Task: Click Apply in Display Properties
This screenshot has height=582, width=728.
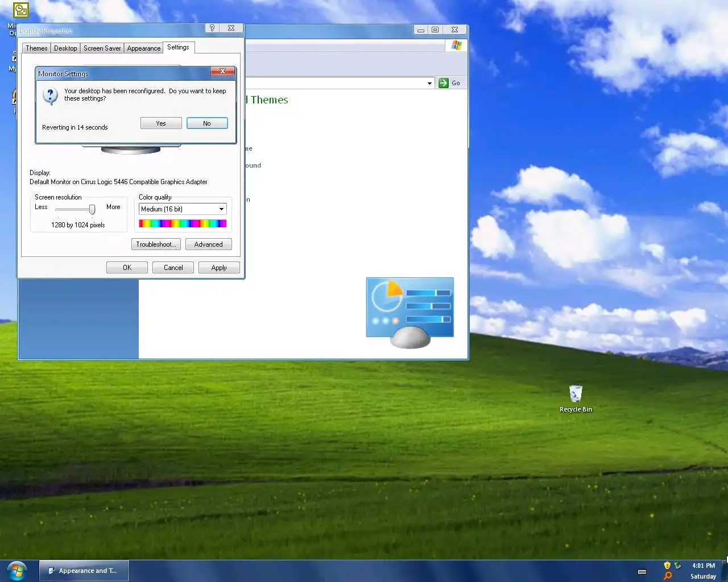Action: (219, 268)
